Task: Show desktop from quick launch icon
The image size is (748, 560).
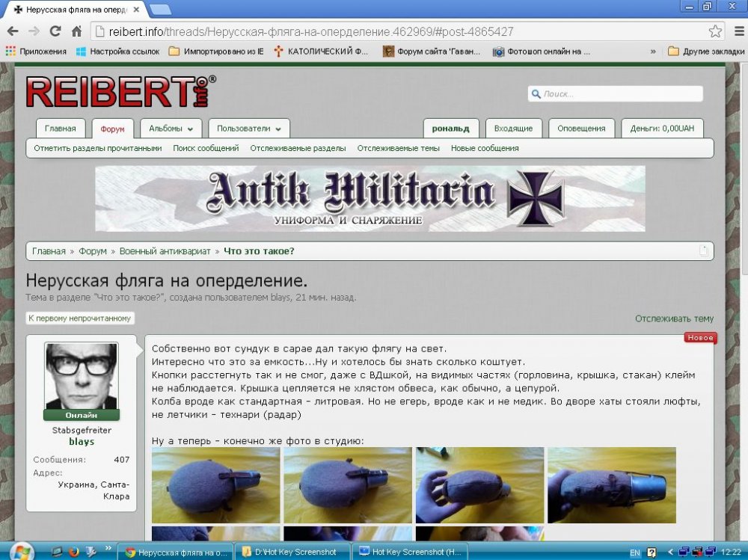Action: coord(57,552)
